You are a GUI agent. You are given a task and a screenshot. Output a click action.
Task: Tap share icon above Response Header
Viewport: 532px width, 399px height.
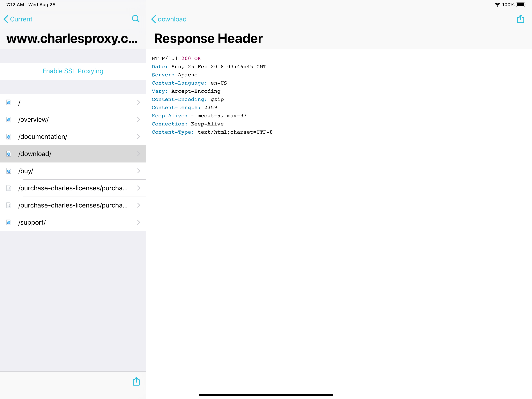point(521,19)
